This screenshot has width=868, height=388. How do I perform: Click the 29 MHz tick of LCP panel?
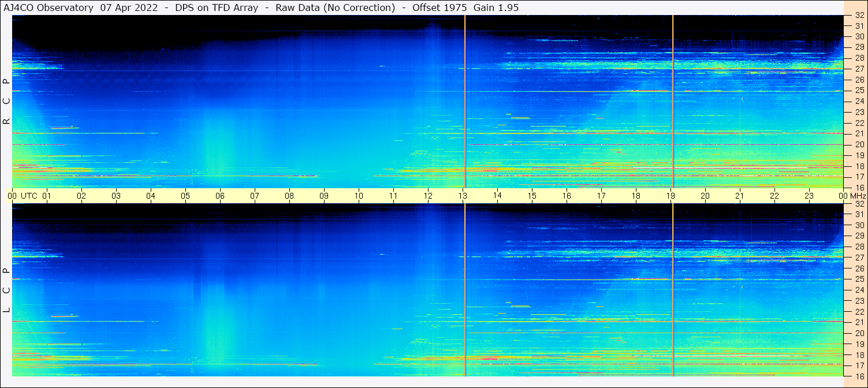click(x=859, y=236)
